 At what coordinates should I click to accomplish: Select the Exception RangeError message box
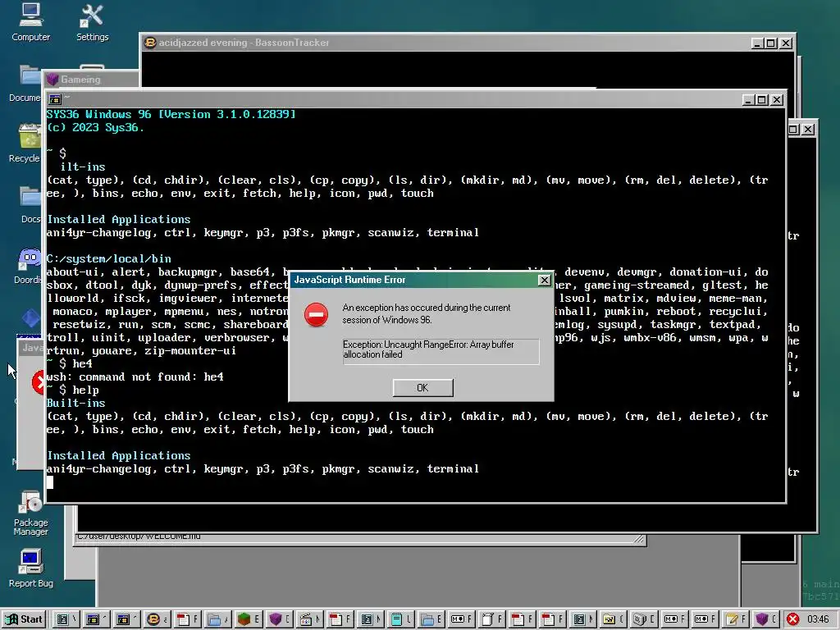point(441,351)
